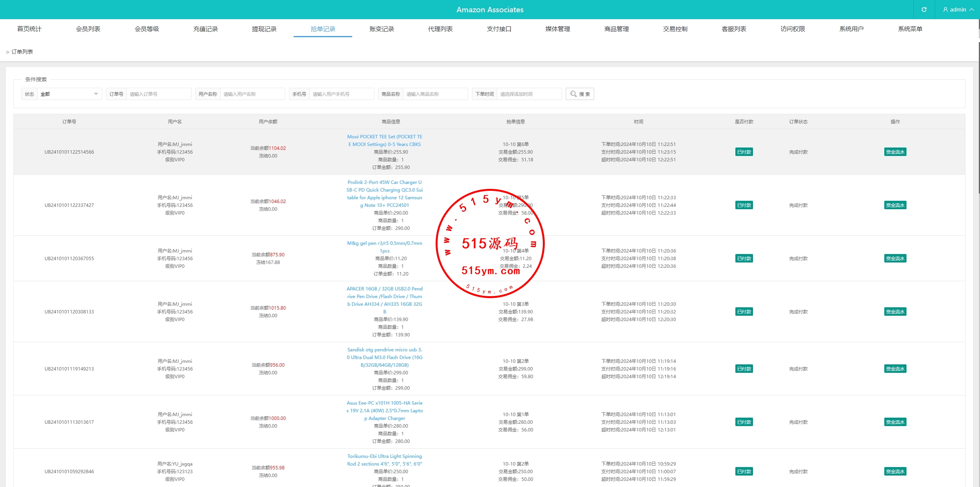The height and width of the screenshot is (487, 980).
Task: Click the 商品名称 input field
Action: coord(435,94)
